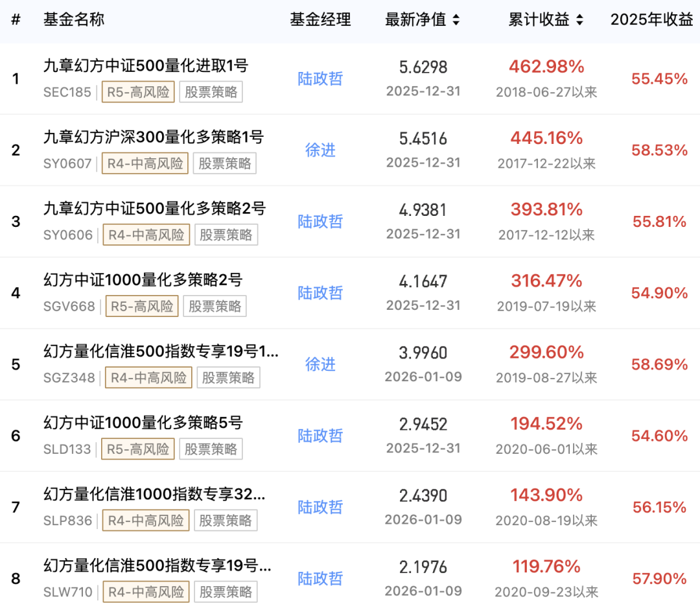Click R4-中高风险 badge for fund SY0607

pyautogui.click(x=145, y=163)
